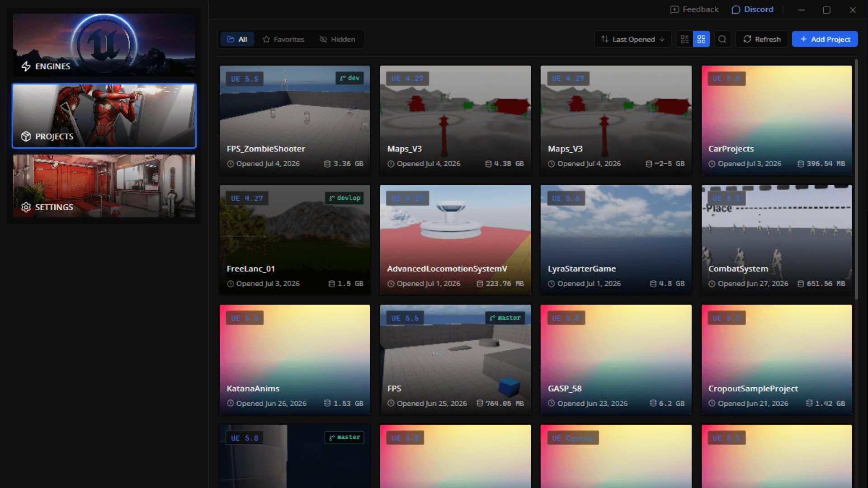Open the FreeLanc_01 project card

[295, 240]
